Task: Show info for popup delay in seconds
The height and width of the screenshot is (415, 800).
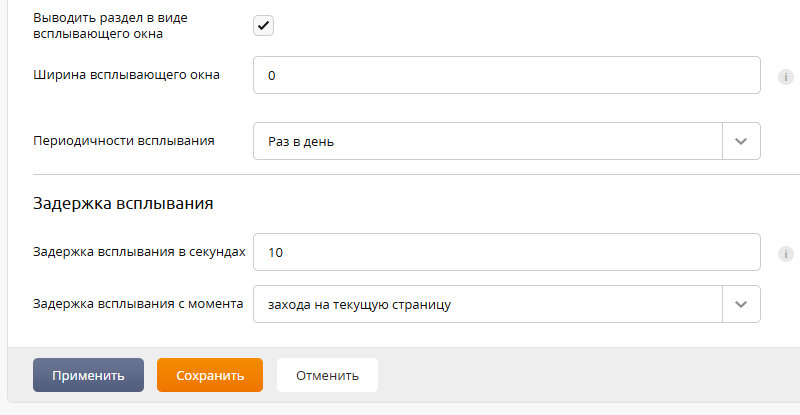Action: point(785,254)
